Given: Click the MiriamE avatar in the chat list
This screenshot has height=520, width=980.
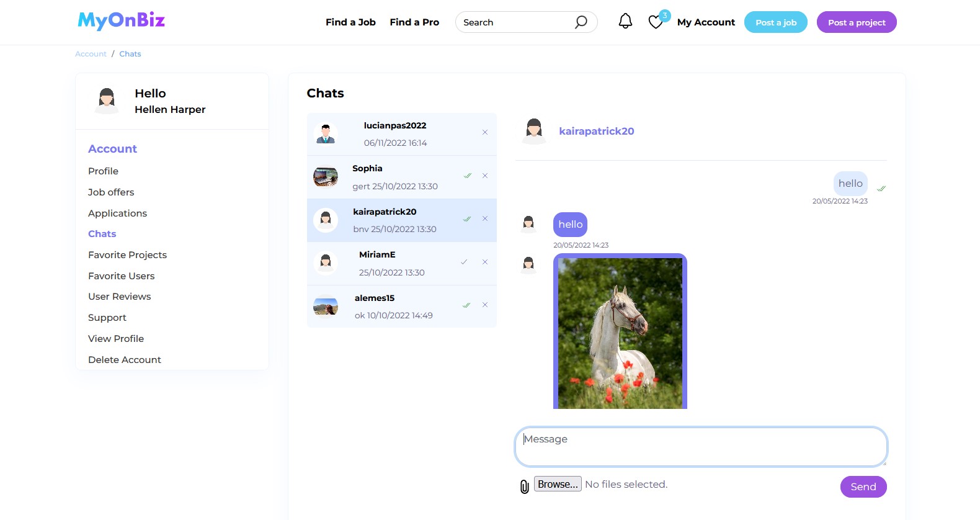Looking at the screenshot, I should click(326, 263).
